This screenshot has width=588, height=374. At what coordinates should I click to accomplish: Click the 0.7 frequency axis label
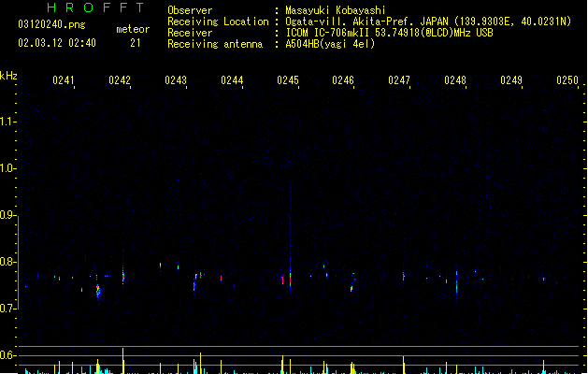point(7,309)
